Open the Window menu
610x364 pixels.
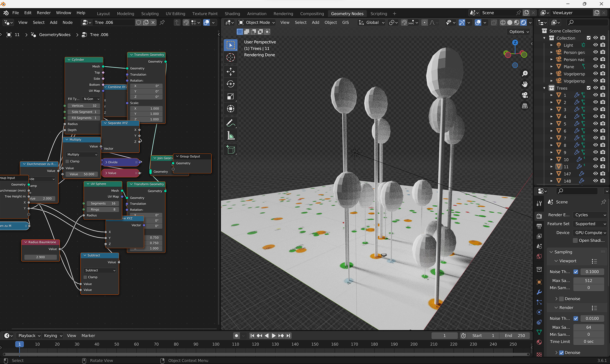pos(63,13)
